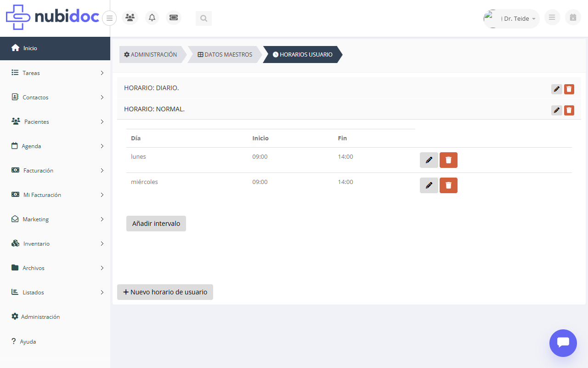Expand the HORARIO: DIARIO. row
The image size is (588, 368).
tap(349, 88)
